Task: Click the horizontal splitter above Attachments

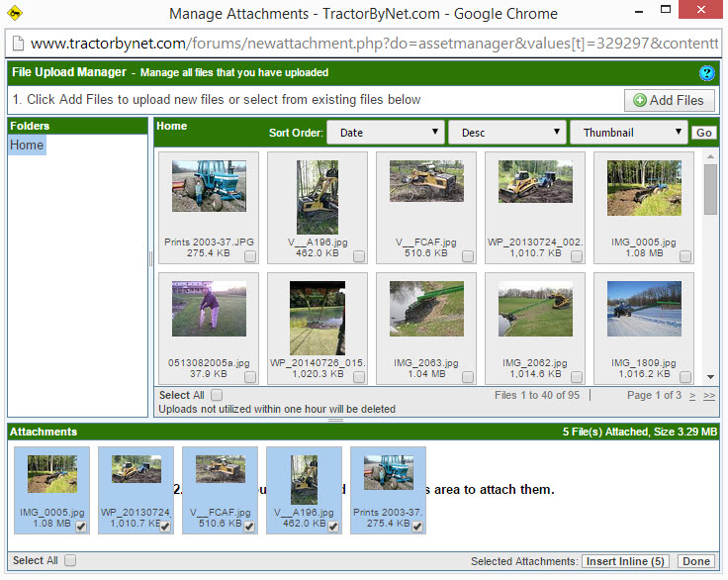Action: [335, 420]
